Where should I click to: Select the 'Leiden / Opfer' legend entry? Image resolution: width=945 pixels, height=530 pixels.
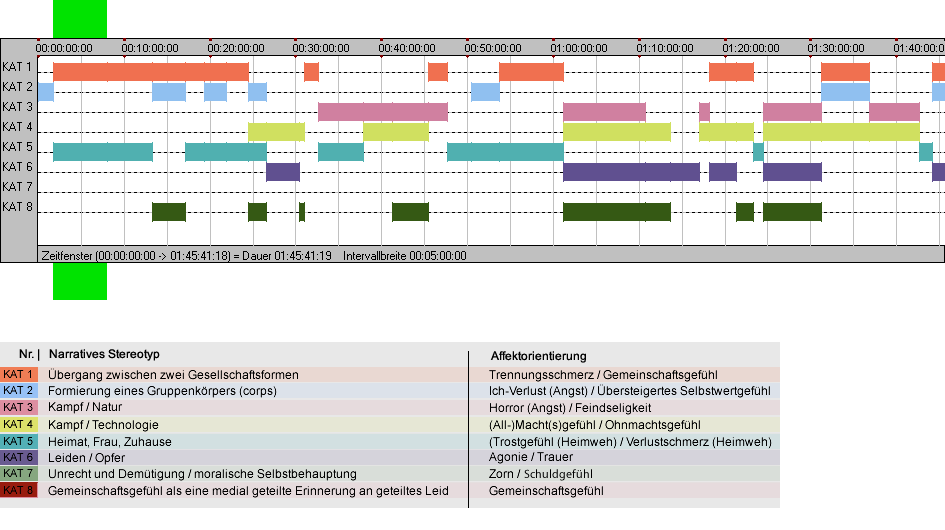click(86, 458)
